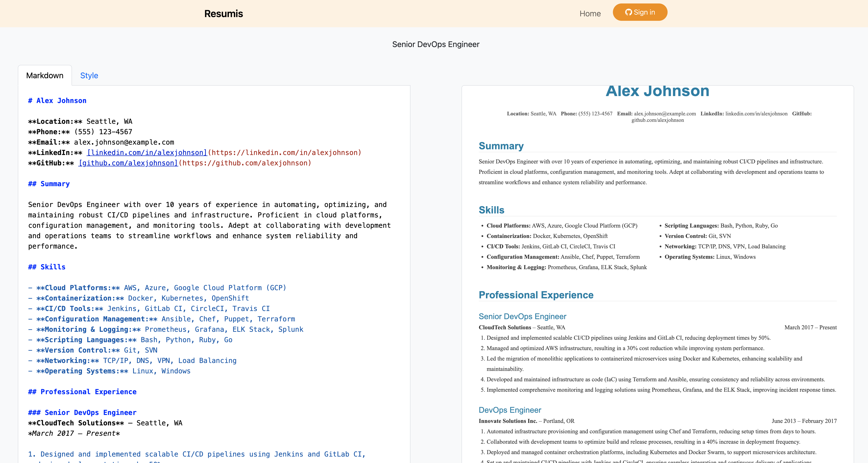This screenshot has width=868, height=463.
Task: Click the Operating Systems bullet in the preview
Action: pos(710,257)
